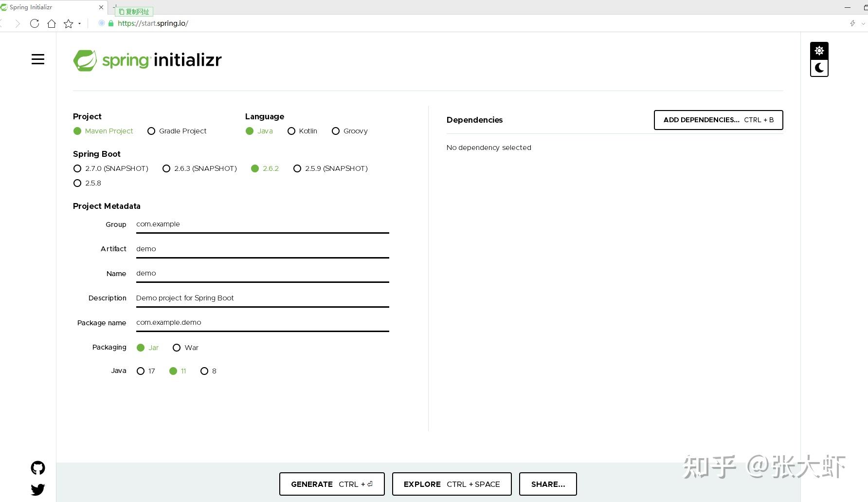Click 'No dependency selected' text
Viewport: 868px width, 502px height.
coord(488,148)
